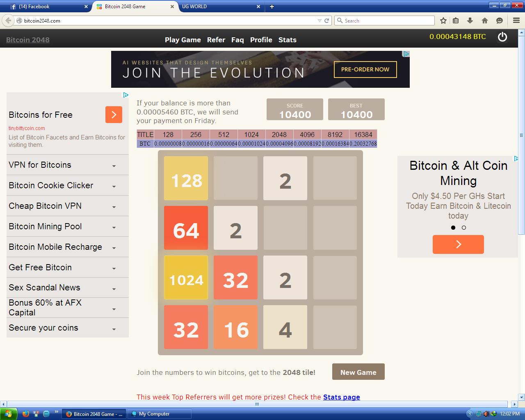This screenshot has height=420, width=525.
Task: Switch to My Computer taskbar window
Action: (160, 414)
